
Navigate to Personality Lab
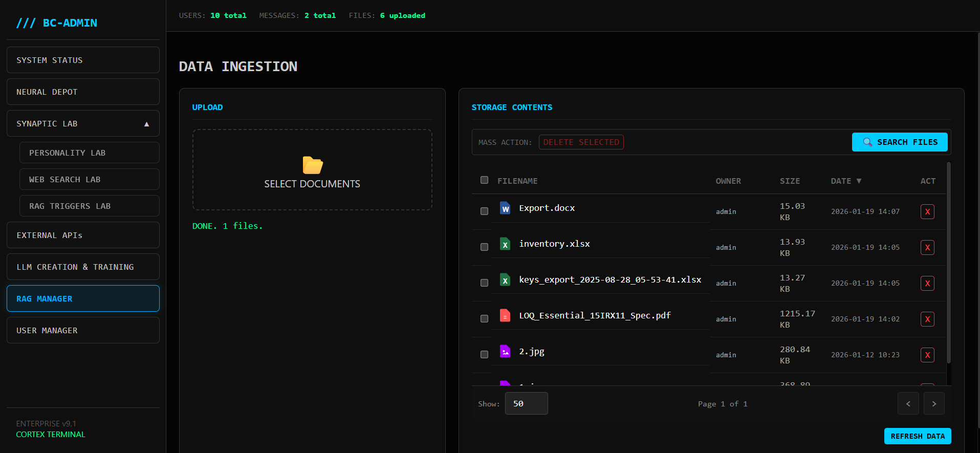coord(89,153)
